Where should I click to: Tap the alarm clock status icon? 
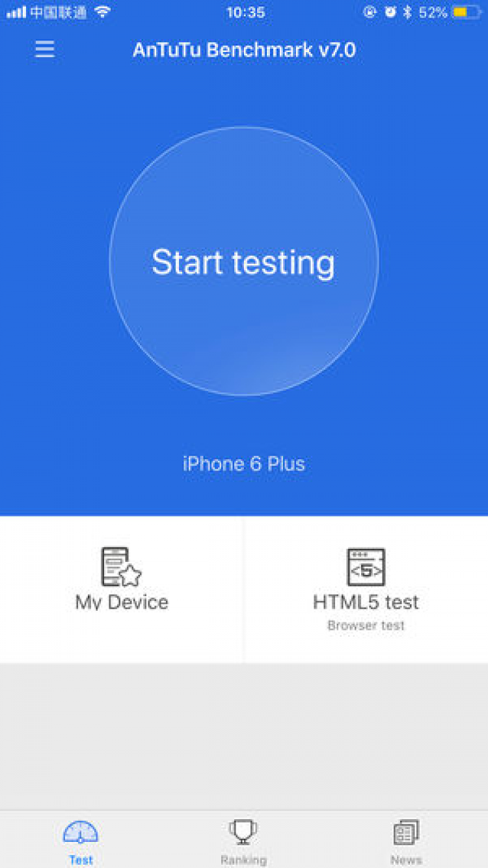point(390,12)
